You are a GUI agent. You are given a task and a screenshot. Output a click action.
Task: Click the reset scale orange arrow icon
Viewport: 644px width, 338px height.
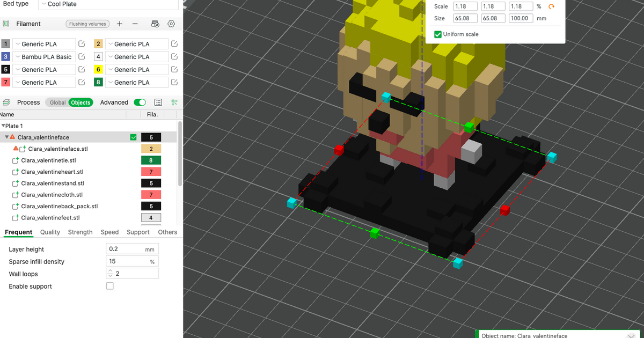(x=551, y=6)
